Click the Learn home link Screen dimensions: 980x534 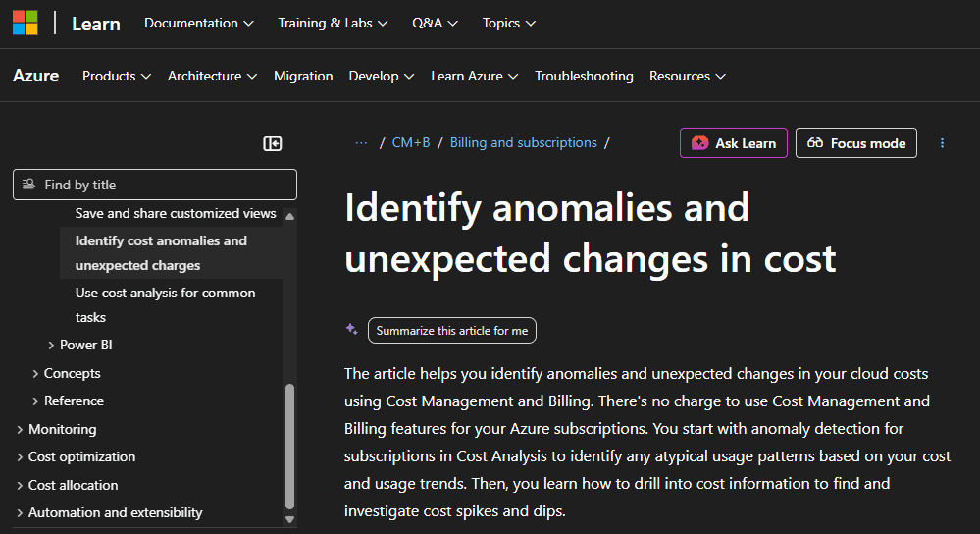(95, 24)
